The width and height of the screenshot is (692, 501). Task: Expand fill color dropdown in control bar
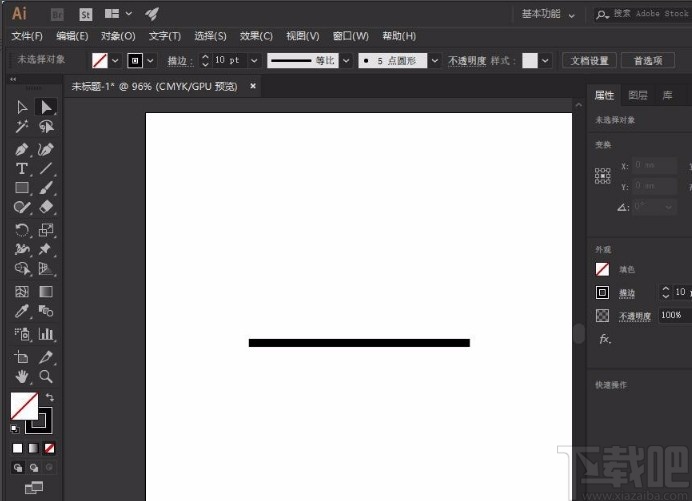[x=115, y=60]
